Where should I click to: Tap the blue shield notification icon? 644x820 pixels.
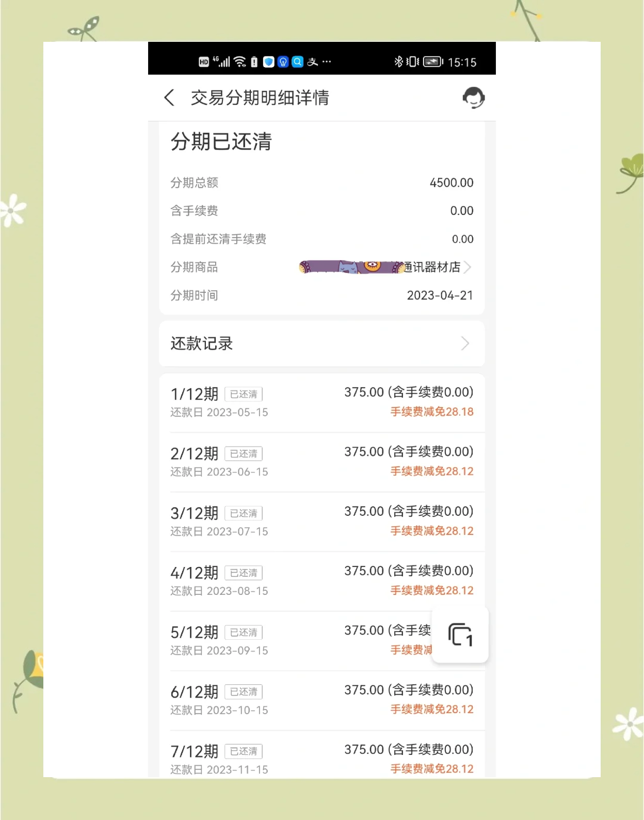[x=268, y=62]
